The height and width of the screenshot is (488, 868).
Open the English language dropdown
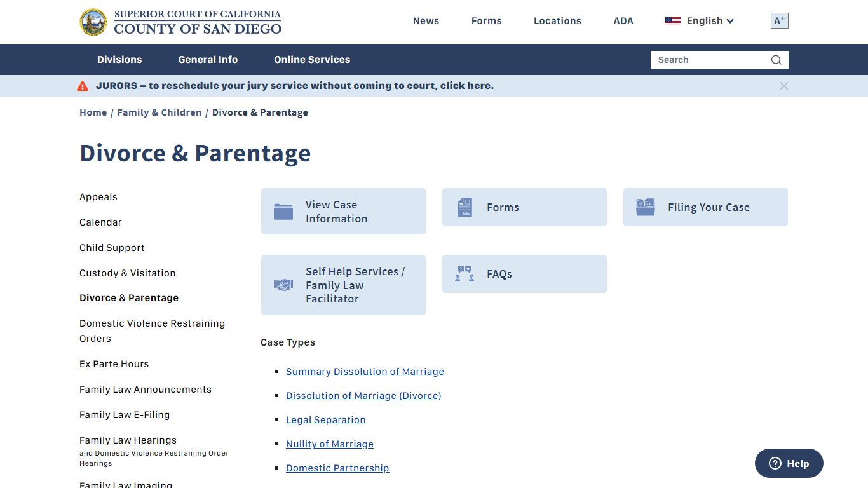[x=700, y=21]
